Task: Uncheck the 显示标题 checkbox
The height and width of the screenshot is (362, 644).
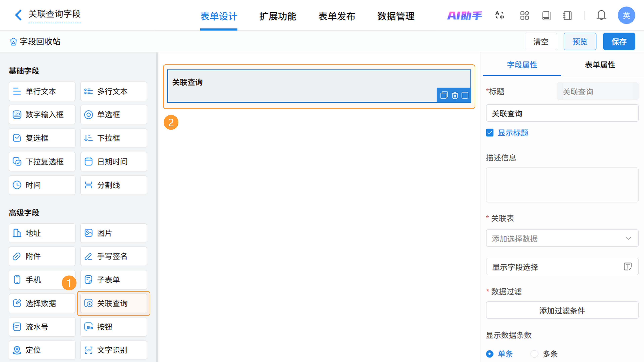Action: [490, 133]
